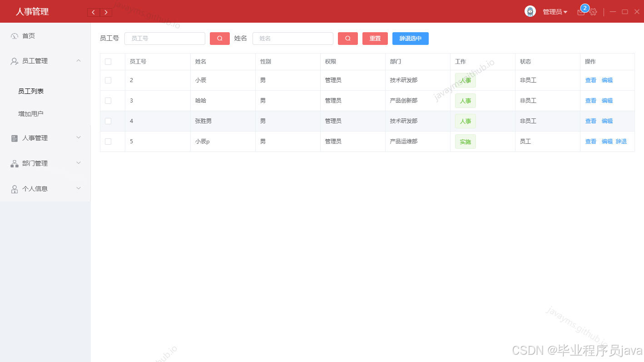The width and height of the screenshot is (644, 362).
Task: Click 人事 tag in 小辰 row
Action: click(466, 81)
